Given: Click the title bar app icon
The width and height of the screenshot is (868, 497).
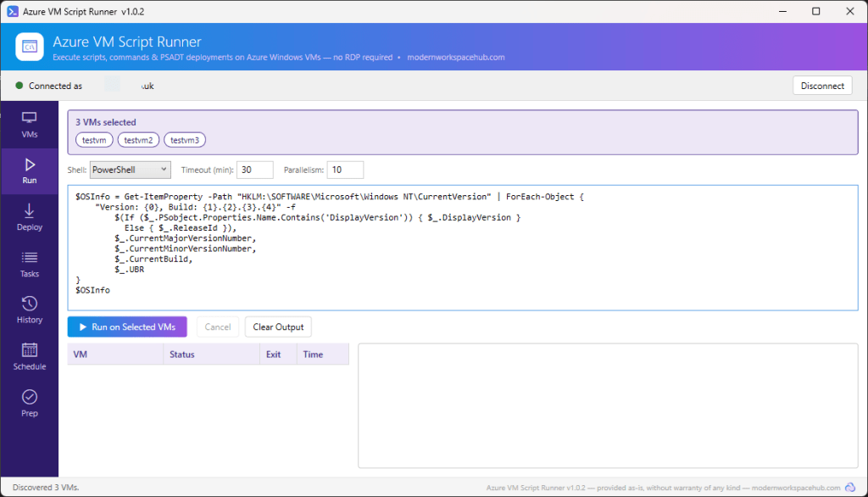Looking at the screenshot, I should coord(12,11).
